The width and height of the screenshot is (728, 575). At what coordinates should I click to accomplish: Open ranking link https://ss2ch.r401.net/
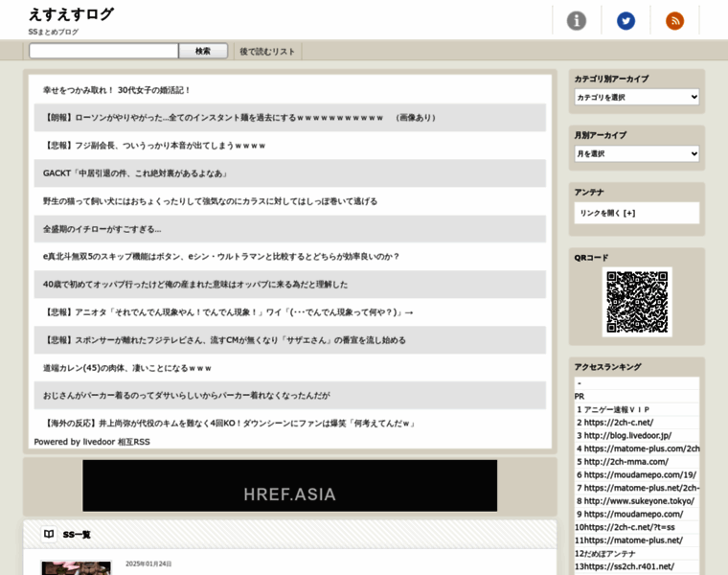pos(628,566)
